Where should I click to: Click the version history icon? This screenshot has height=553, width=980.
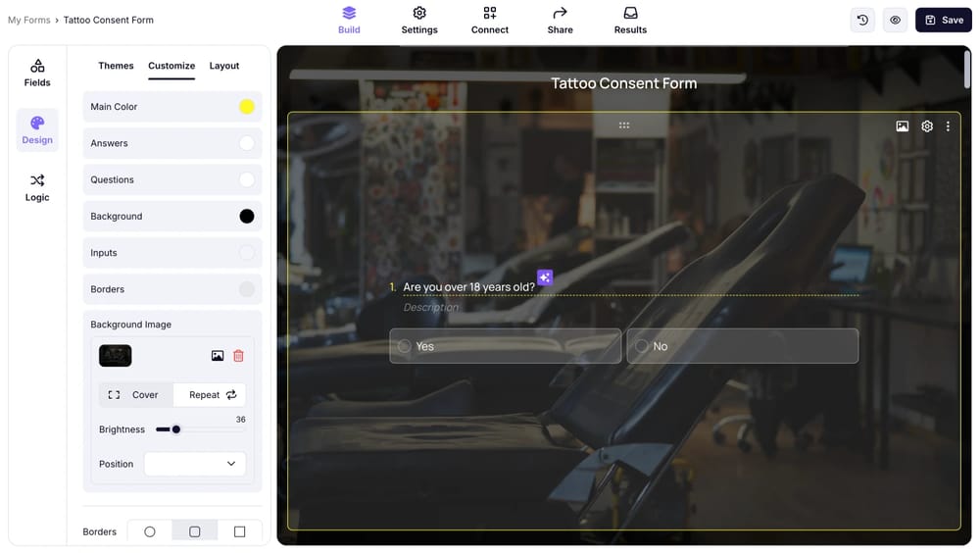point(862,20)
